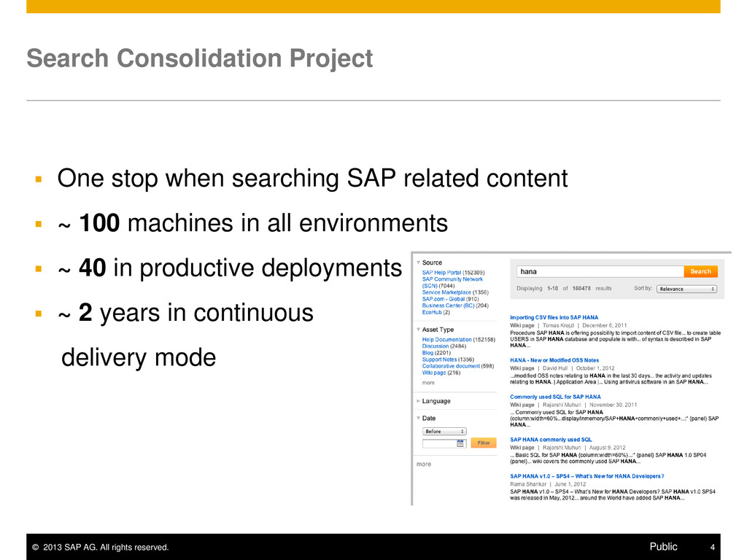Open result 'HANA - New or Modified OSS Notes'

click(x=554, y=360)
